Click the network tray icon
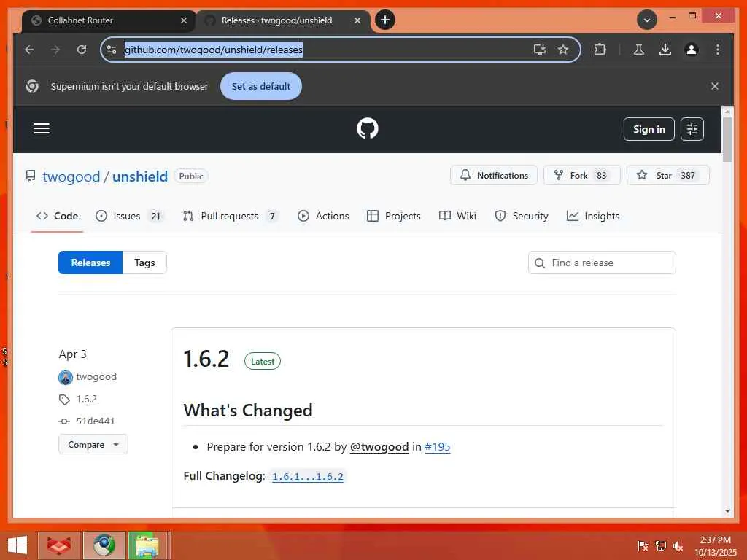 (660, 545)
